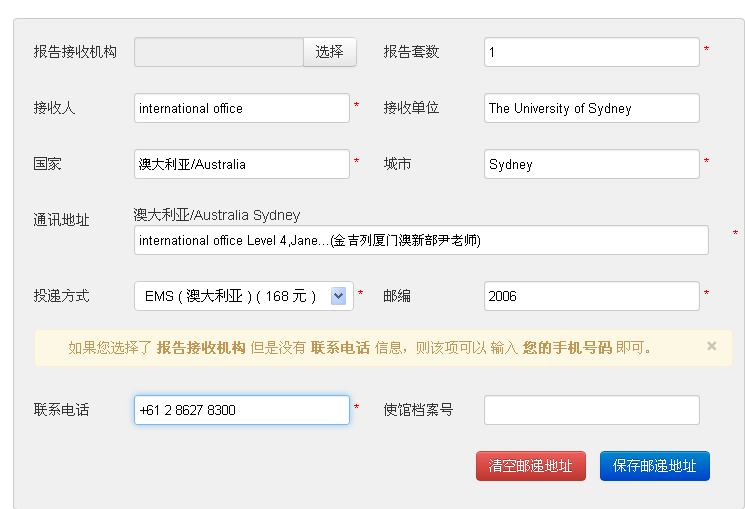The width and height of the screenshot is (745, 509).
Task: Click the empty 使馆档案号 input
Action: coord(590,410)
